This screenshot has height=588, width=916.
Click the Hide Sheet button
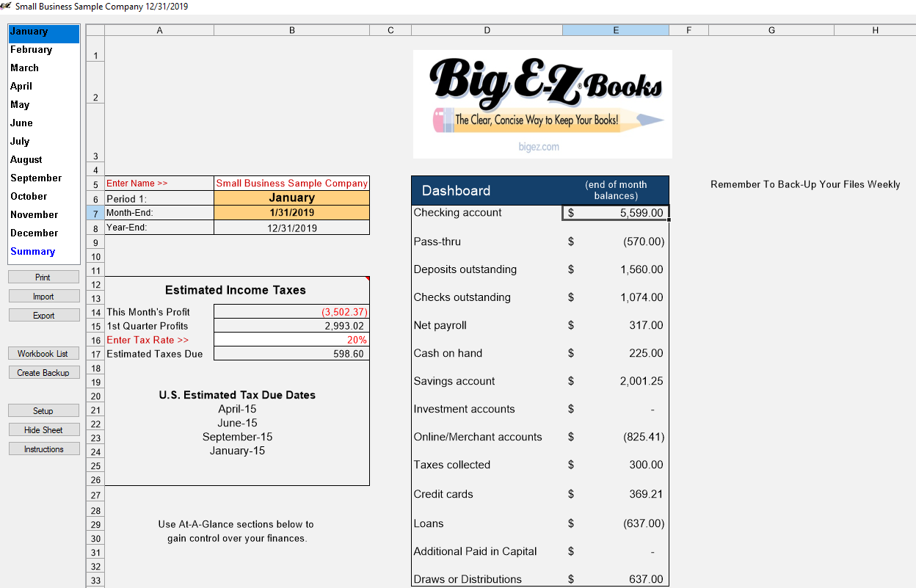click(43, 430)
